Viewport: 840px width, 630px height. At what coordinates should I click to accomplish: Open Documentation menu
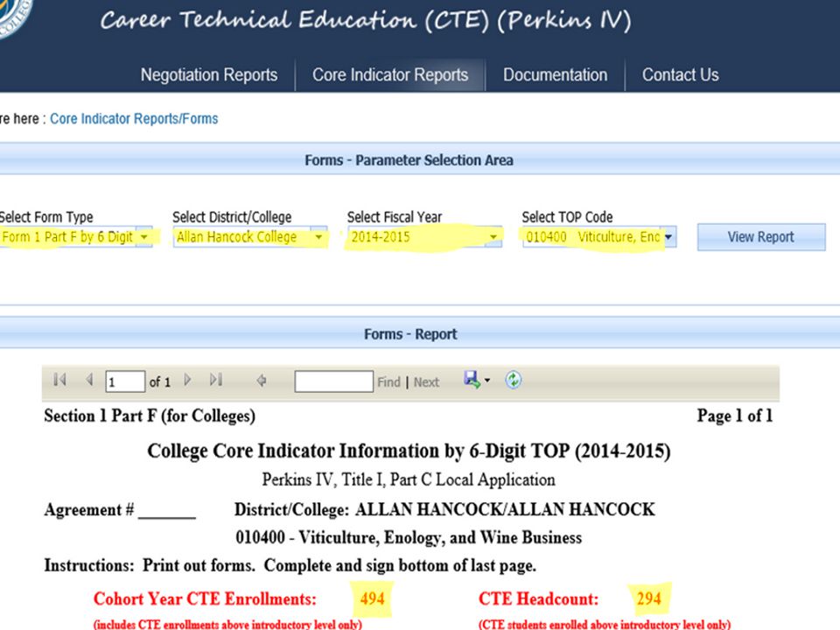click(x=555, y=75)
